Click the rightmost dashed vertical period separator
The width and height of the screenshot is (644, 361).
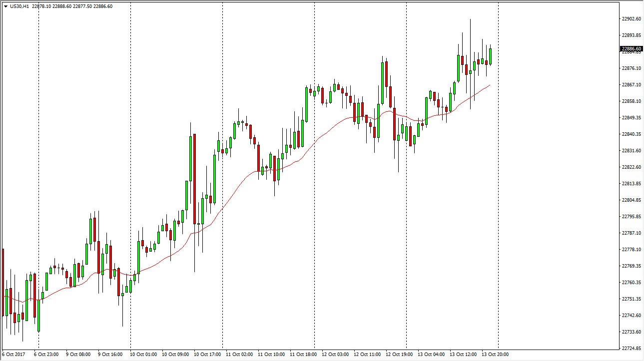tap(498, 200)
